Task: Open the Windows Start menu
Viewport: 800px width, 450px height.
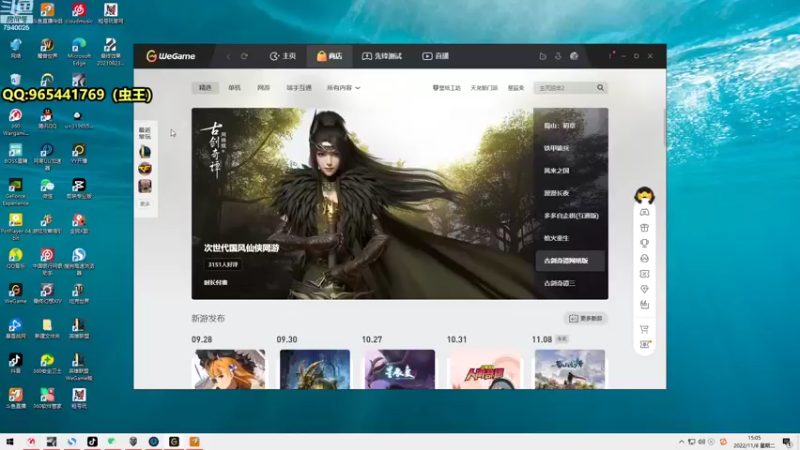Action: (10, 442)
